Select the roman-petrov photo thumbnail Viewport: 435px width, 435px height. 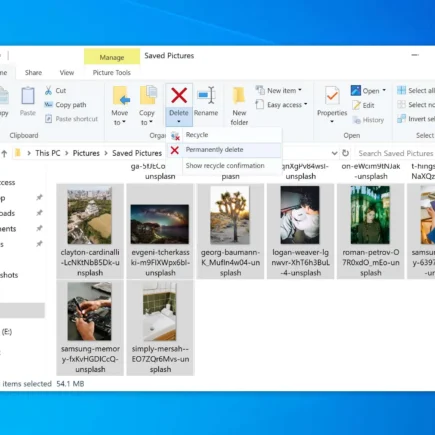coord(370,215)
